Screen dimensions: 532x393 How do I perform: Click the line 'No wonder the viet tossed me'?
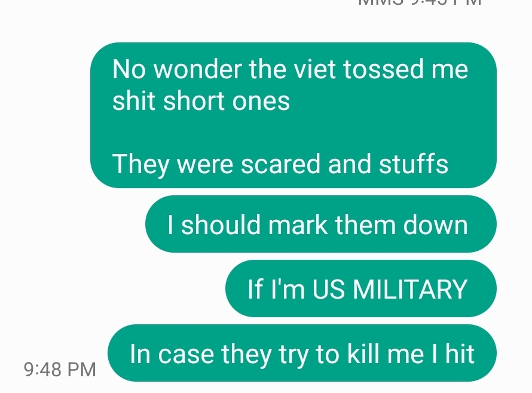click(x=291, y=69)
